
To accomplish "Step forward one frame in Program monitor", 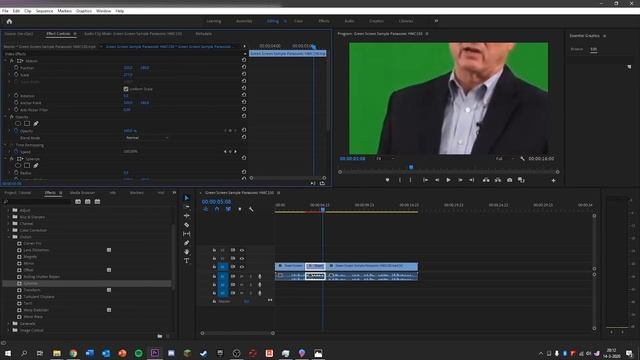I will 460,180.
